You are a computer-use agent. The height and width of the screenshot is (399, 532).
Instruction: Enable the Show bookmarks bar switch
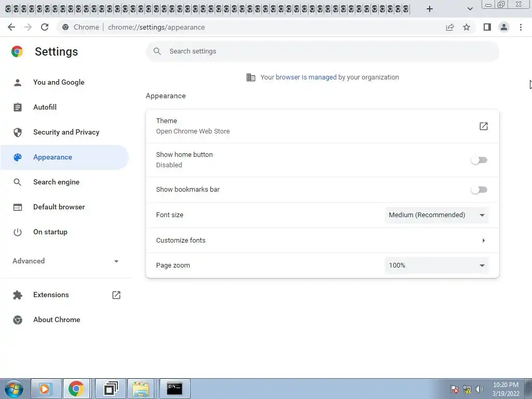point(479,190)
